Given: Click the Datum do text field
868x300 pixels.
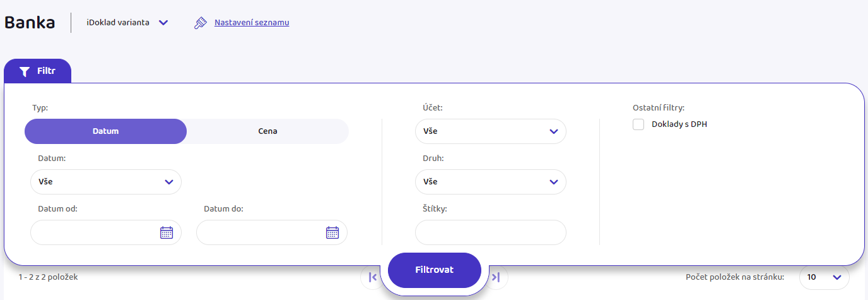Looking at the screenshot, I should point(272,232).
